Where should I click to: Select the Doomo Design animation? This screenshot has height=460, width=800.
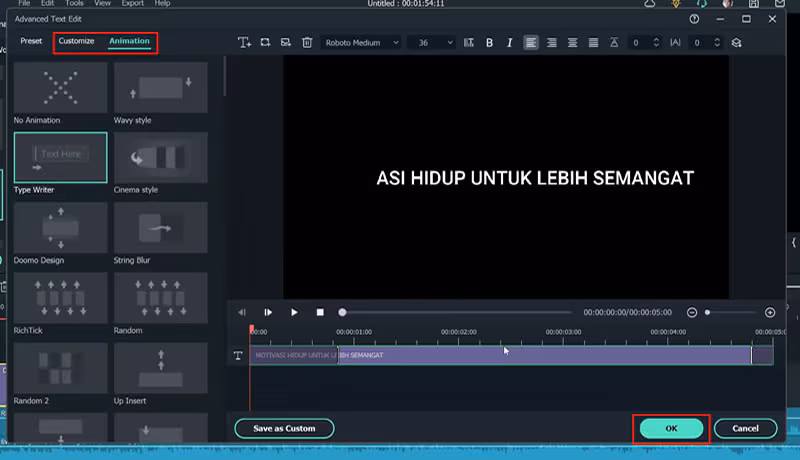tap(60, 227)
